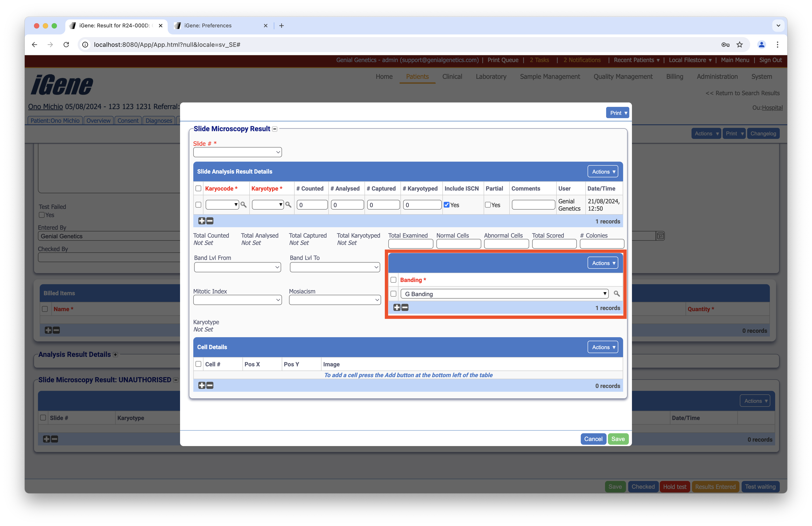Open the Slide # dropdown
The height and width of the screenshot is (526, 812).
point(237,152)
